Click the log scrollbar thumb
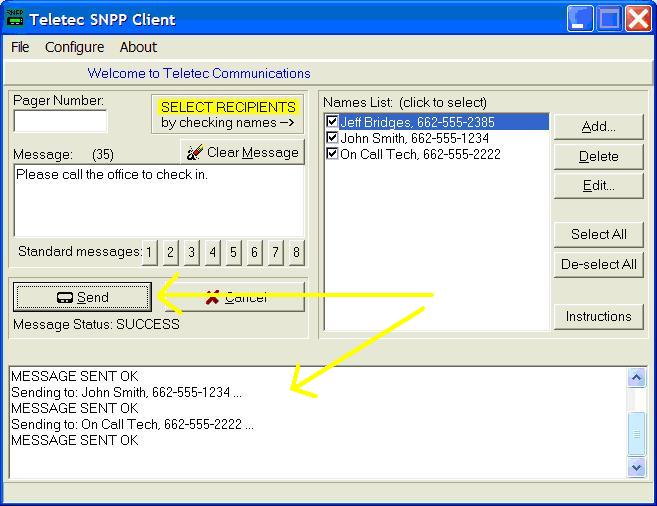This screenshot has height=506, width=657. (636, 434)
